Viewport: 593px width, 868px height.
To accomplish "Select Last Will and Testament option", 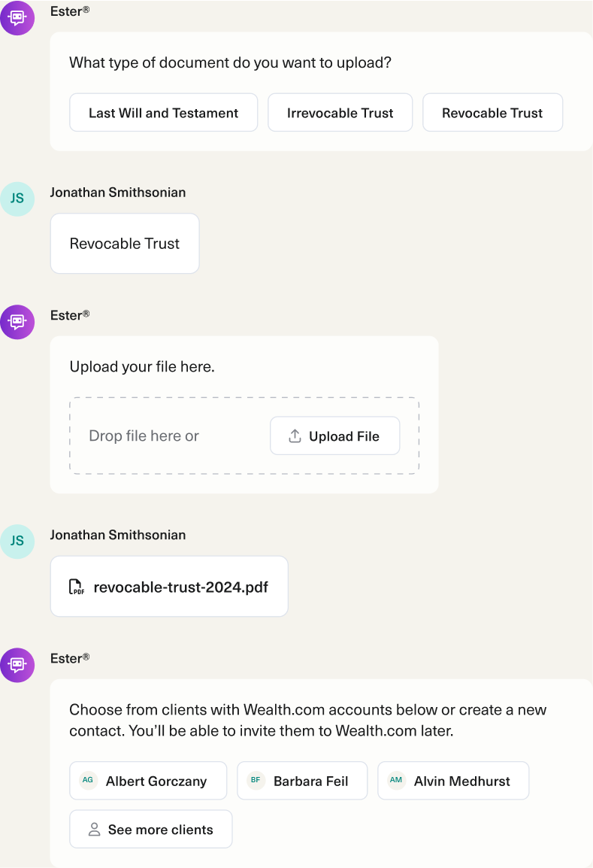I will (164, 112).
